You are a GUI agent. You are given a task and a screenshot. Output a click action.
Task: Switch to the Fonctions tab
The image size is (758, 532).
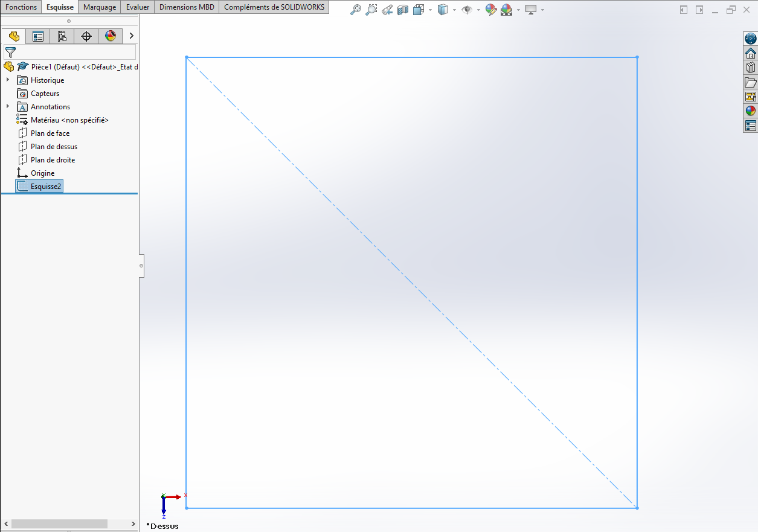click(21, 7)
